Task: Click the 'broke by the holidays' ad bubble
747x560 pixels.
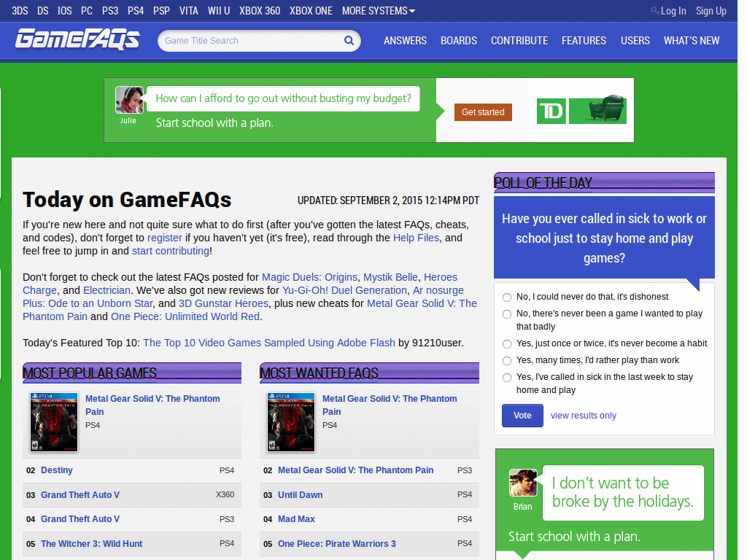Action: coord(623,492)
